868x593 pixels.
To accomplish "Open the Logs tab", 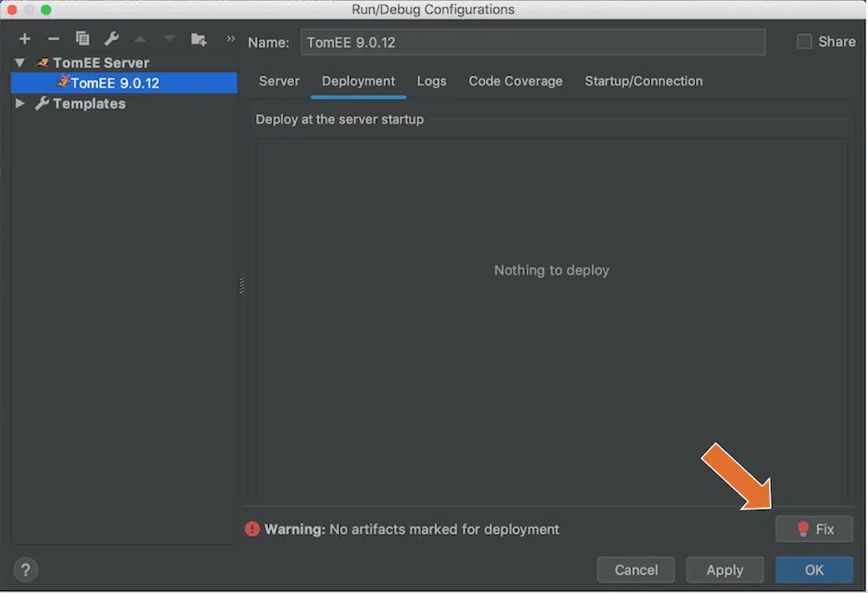I will coord(431,81).
